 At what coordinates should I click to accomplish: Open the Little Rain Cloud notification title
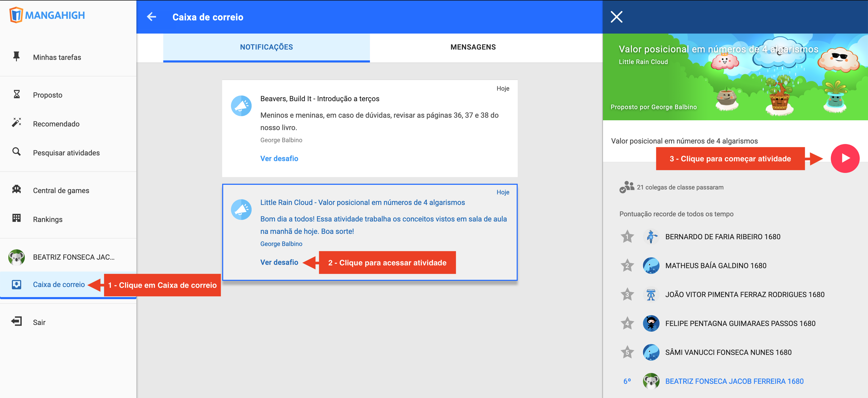point(362,202)
